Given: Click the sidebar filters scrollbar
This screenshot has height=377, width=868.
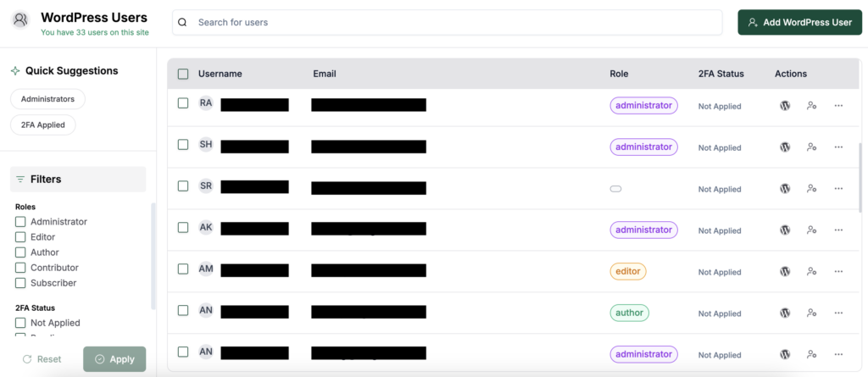Looking at the screenshot, I should click(153, 256).
